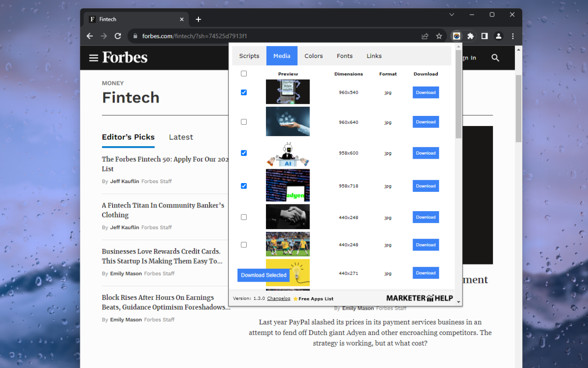Open the Chrome three-dot menu
The width and height of the screenshot is (588, 368).
513,36
